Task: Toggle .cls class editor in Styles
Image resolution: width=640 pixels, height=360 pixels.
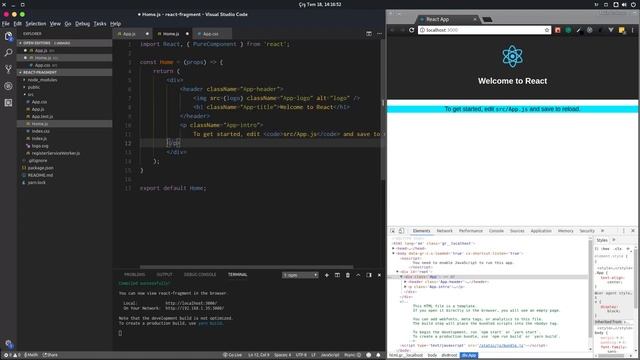Action: 618,249
